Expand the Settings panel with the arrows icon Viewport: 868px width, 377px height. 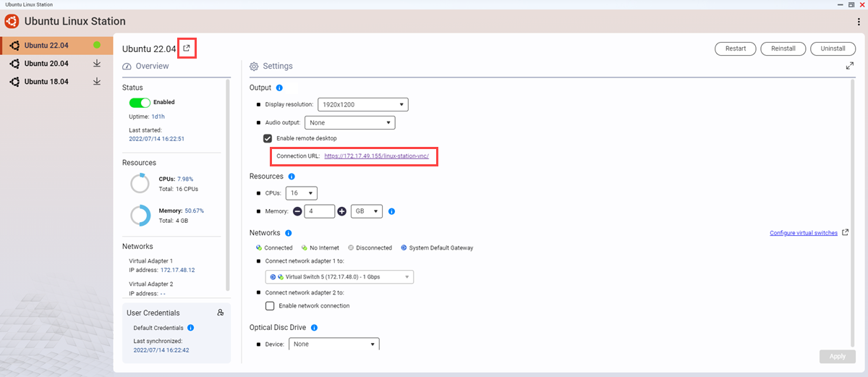pos(850,66)
